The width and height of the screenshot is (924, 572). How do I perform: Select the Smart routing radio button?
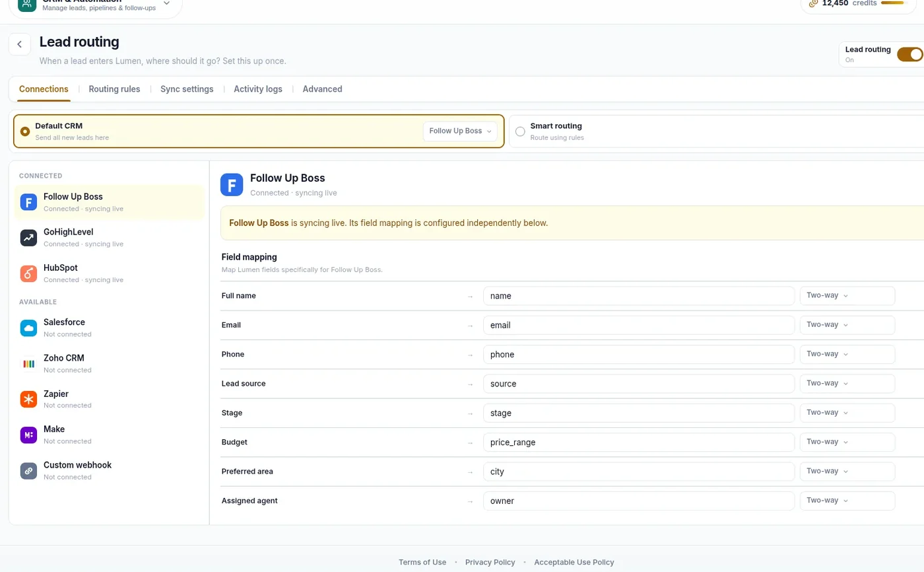(x=520, y=131)
